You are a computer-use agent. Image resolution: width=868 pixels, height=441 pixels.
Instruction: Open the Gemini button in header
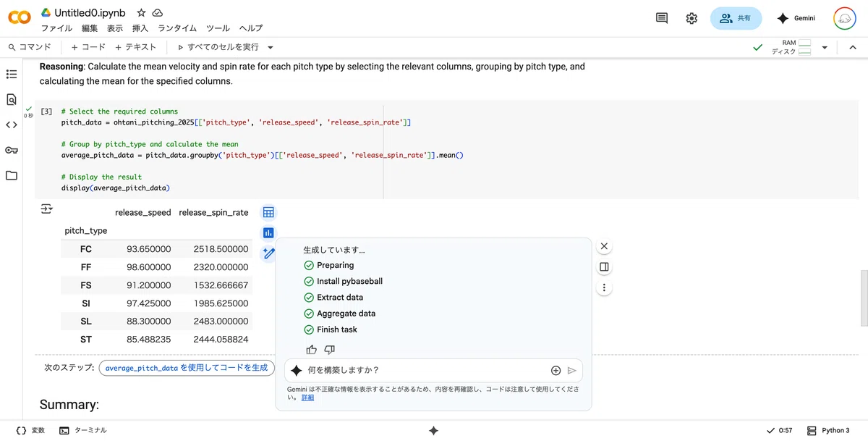point(796,19)
